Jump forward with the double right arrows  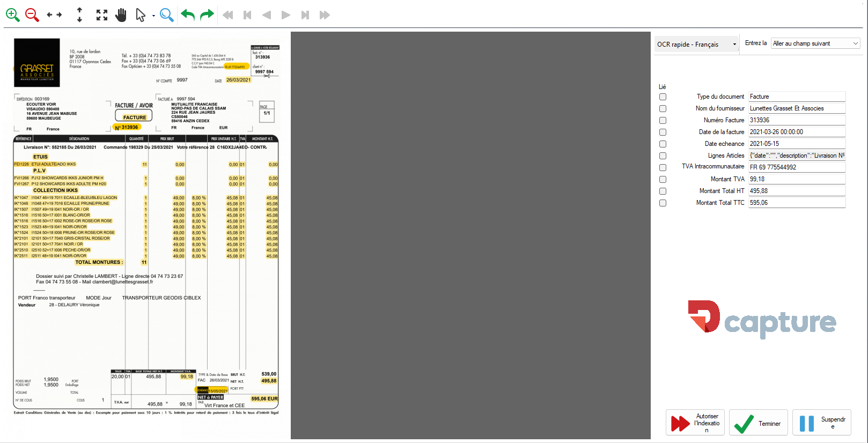point(325,15)
